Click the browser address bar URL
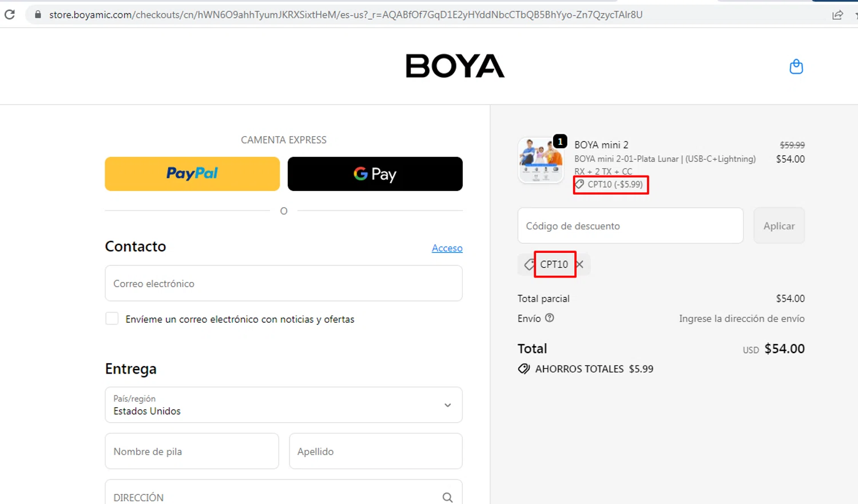This screenshot has height=504, width=858. pos(345,15)
